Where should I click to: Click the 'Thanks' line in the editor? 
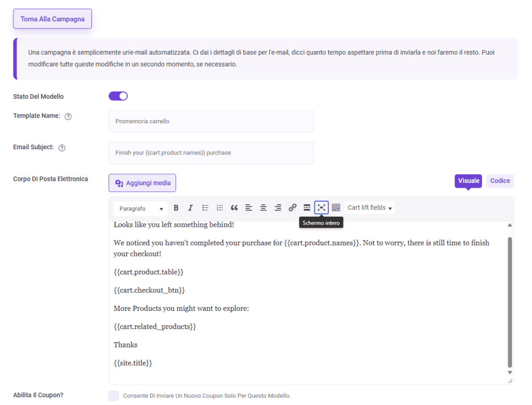[126, 345]
